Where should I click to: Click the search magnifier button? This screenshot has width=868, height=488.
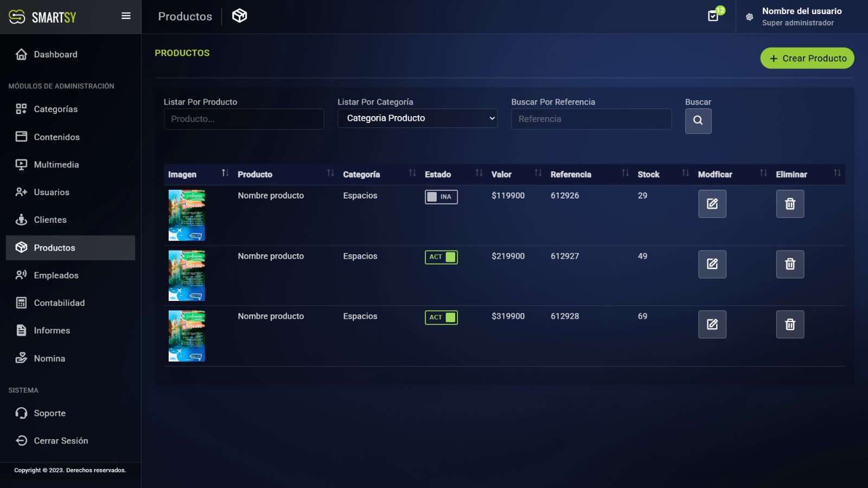click(x=698, y=120)
